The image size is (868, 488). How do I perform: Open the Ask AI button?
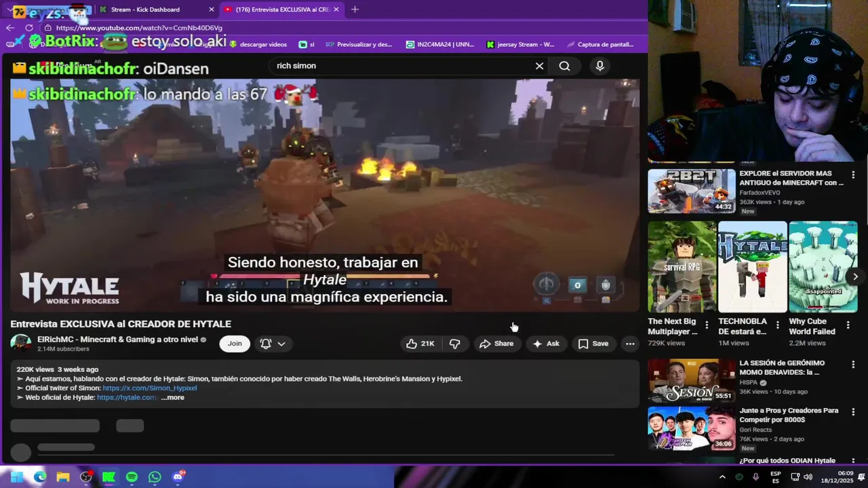(x=546, y=344)
